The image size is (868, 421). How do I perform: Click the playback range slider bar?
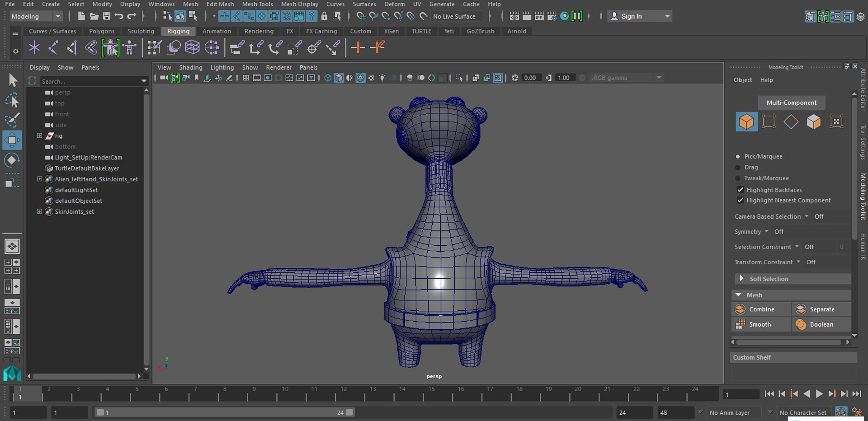coord(224,412)
